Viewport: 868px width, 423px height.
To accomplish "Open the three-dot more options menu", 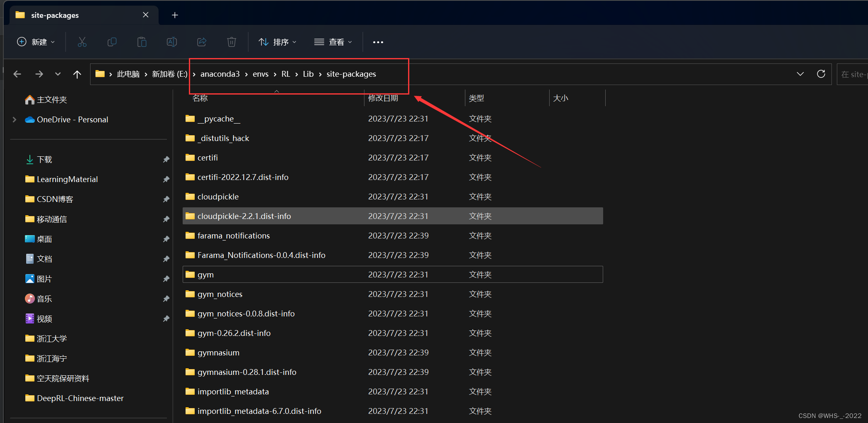I will point(378,42).
